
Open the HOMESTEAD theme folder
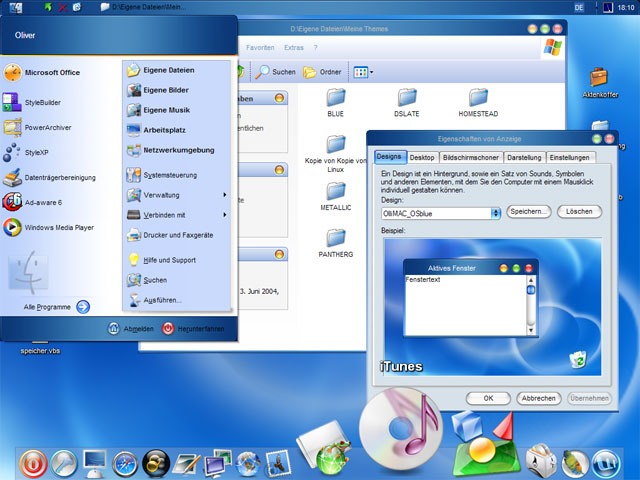[477, 97]
